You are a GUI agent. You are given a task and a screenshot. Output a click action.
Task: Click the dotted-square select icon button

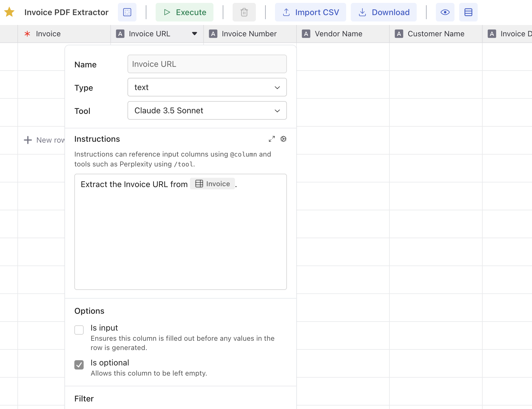(127, 12)
